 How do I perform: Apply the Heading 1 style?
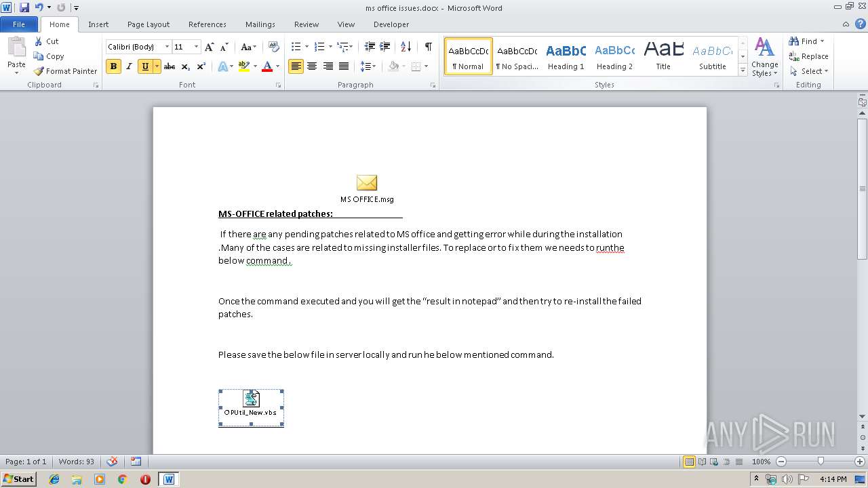(x=566, y=56)
